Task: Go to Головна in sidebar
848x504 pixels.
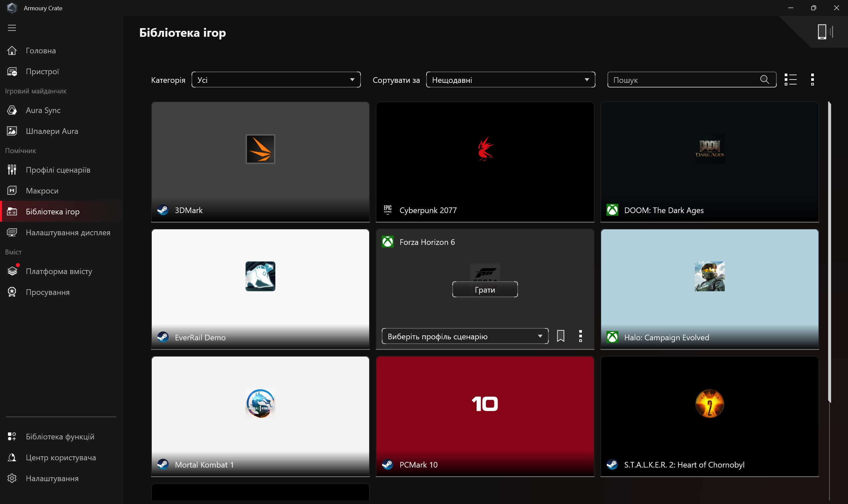Action: pyautogui.click(x=41, y=51)
